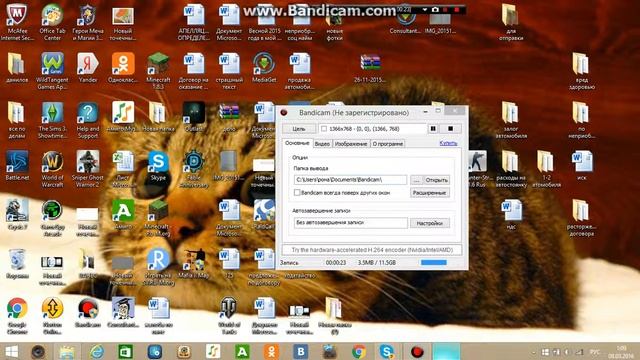Launch WildTangent Games App shortcut
Screen dimensions: 640x360
[x=52, y=71]
